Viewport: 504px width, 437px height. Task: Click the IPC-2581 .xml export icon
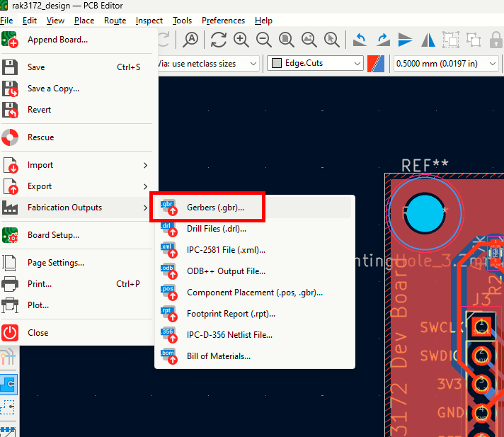[168, 250]
